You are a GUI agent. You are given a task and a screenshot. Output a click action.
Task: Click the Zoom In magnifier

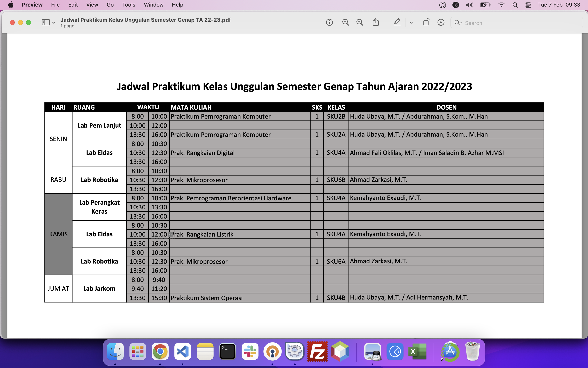click(360, 22)
